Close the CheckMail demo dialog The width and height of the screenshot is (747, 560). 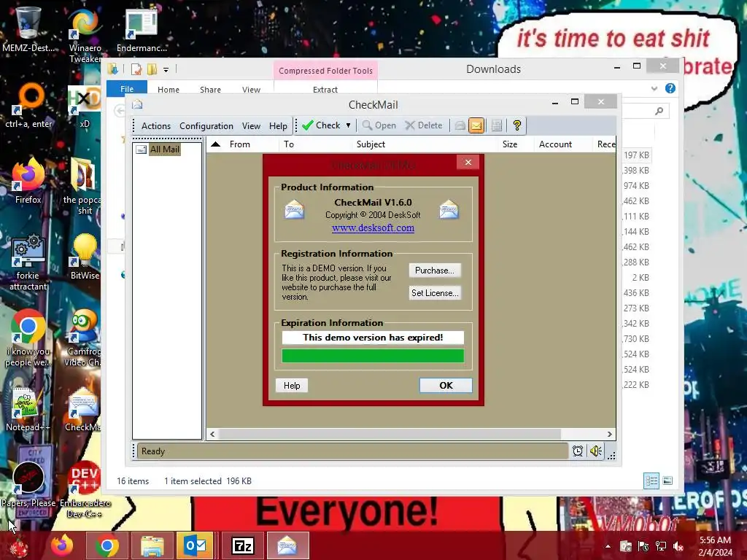[x=468, y=163]
